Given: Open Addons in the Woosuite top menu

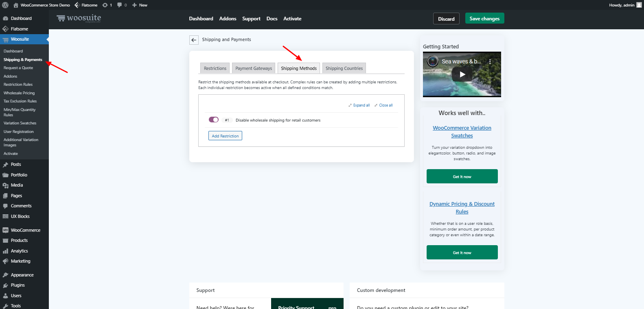Looking at the screenshot, I should pyautogui.click(x=228, y=19).
